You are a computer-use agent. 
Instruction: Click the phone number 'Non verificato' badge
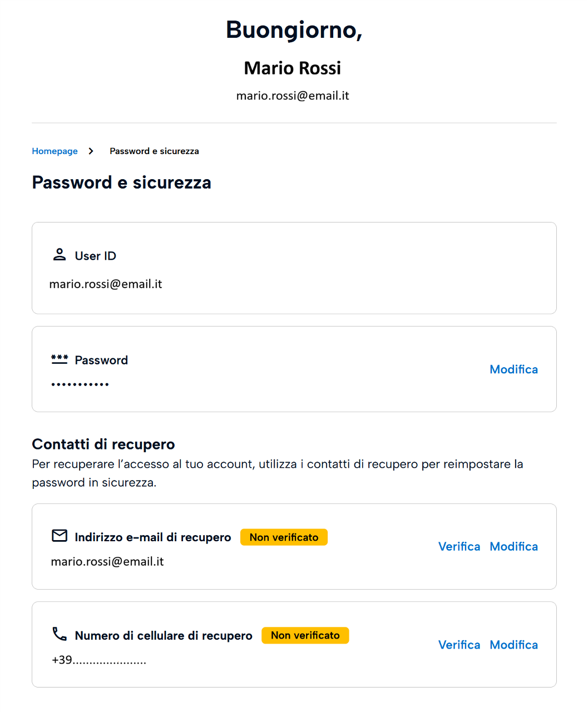(x=305, y=636)
